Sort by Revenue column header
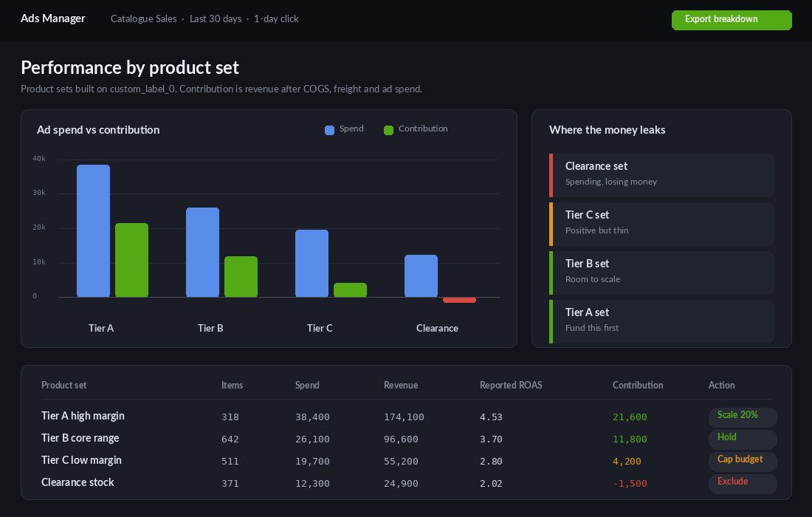The image size is (812, 517). pyautogui.click(x=401, y=385)
